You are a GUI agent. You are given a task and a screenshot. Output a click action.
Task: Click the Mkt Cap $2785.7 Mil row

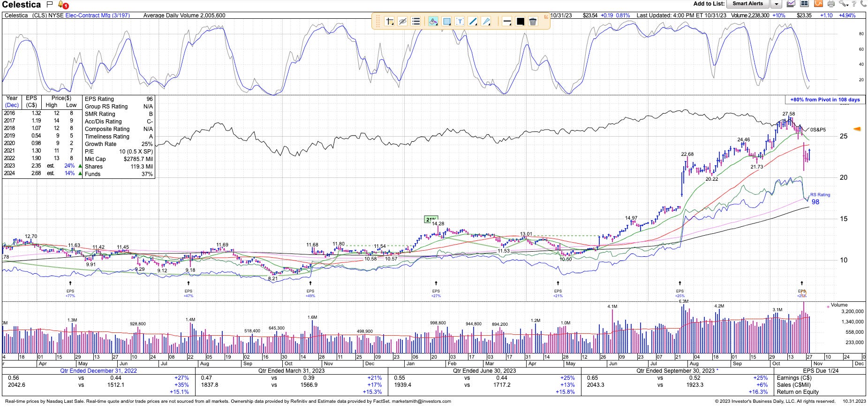[119, 159]
